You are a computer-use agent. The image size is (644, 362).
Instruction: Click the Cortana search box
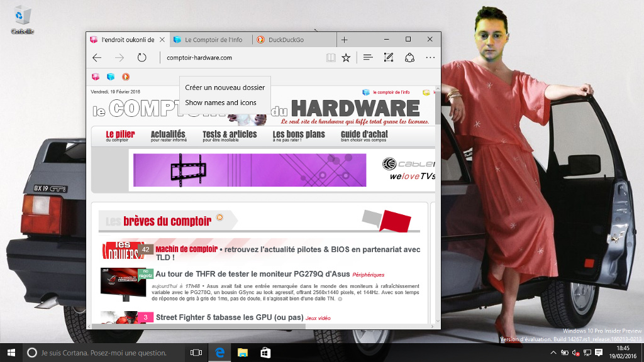(104, 353)
